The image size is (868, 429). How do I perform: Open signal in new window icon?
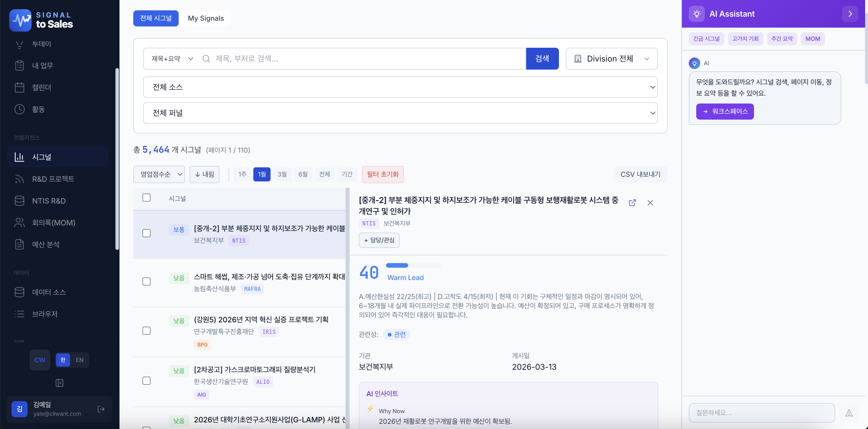click(x=632, y=203)
